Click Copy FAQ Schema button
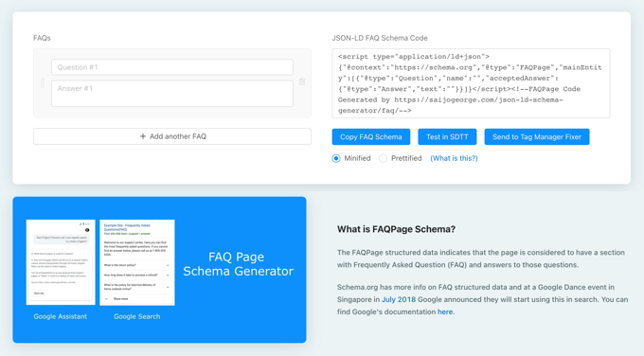Screen dimensions: 644x356 pos(371,137)
